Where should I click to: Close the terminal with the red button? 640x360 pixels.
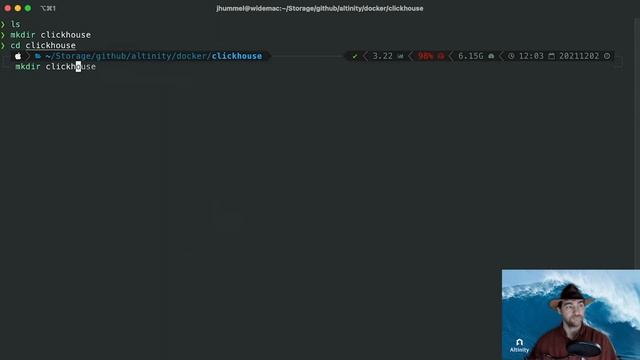pos(8,8)
